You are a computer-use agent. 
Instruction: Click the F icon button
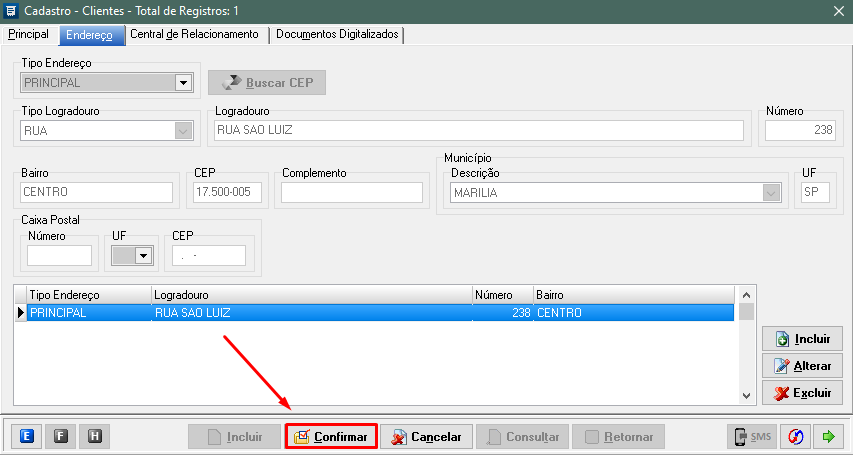pos(61,436)
